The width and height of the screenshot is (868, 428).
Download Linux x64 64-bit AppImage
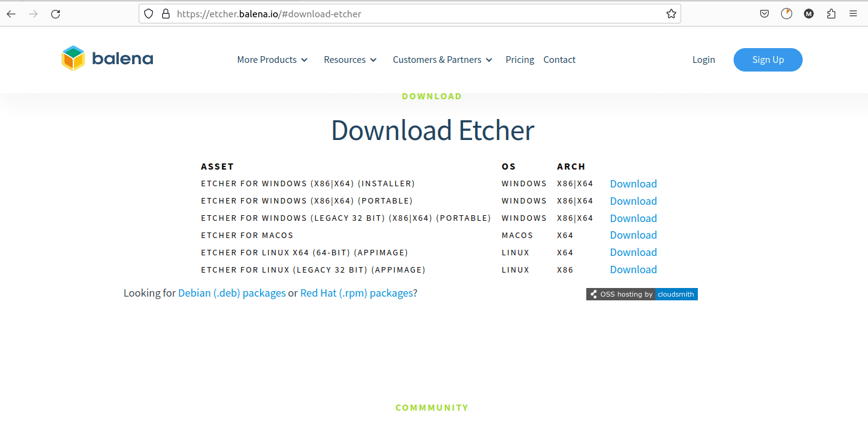pos(633,252)
